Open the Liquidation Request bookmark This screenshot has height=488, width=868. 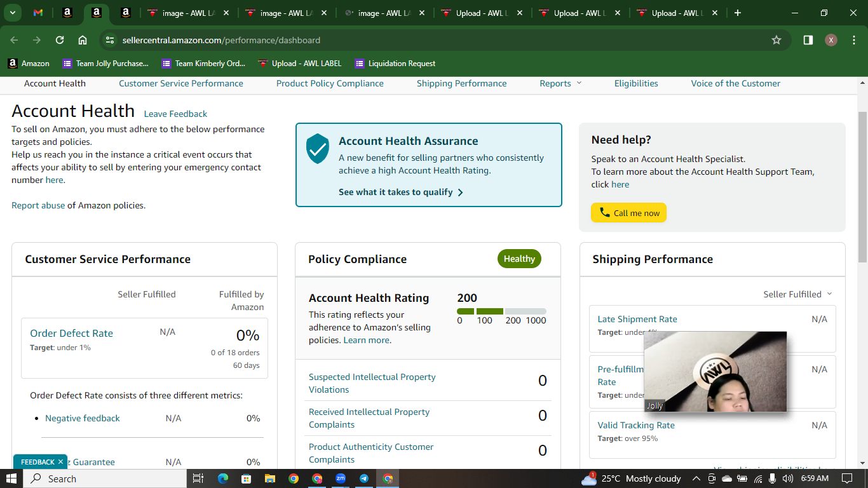pos(395,64)
